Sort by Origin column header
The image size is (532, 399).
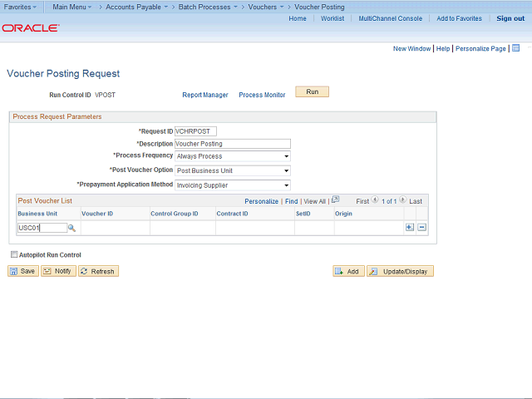[x=343, y=214]
